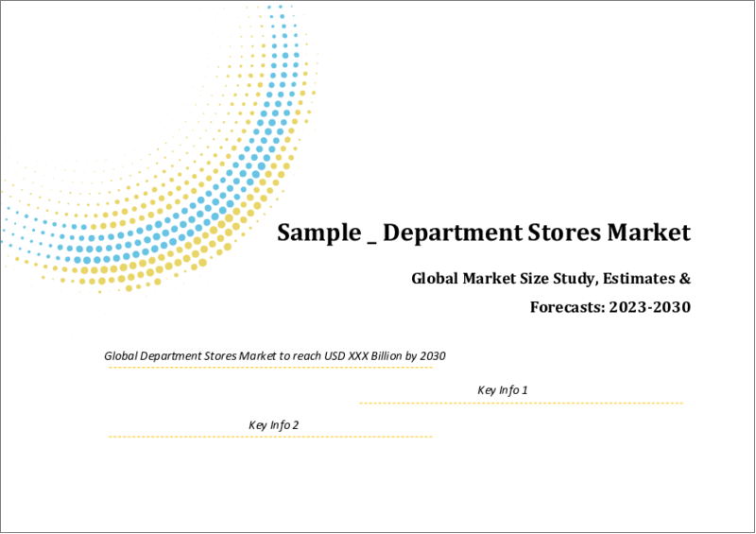This screenshot has width=756, height=534.
Task: Click the 'Forecasts: 2023-2030' line
Action: (x=610, y=307)
